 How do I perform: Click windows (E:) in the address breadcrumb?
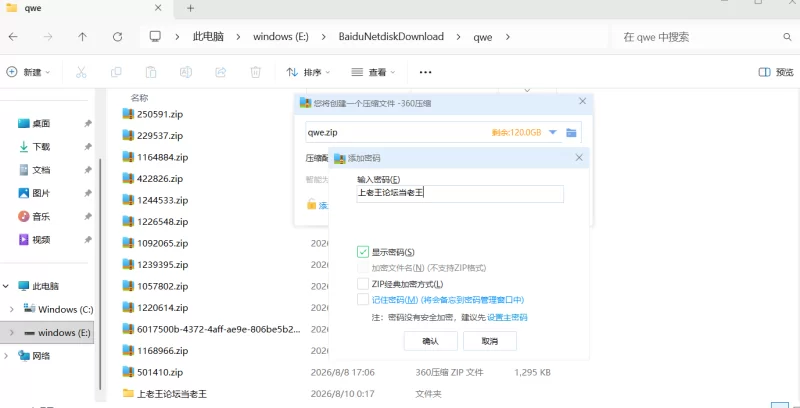281,37
